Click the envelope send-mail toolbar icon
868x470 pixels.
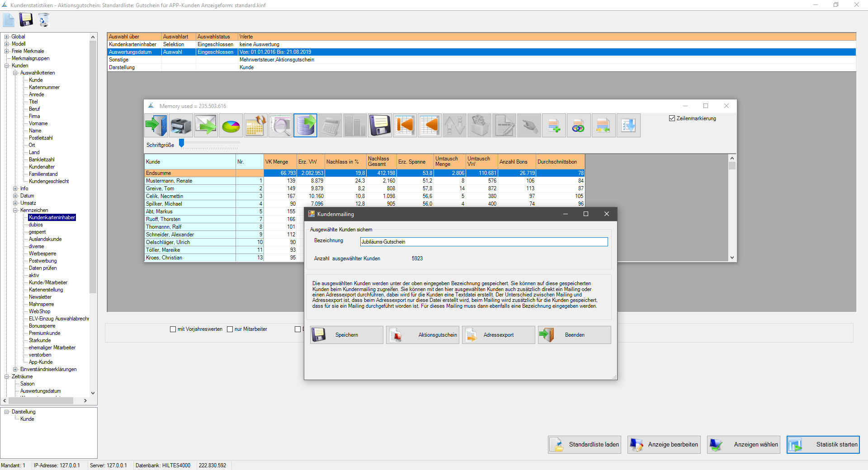coord(206,126)
